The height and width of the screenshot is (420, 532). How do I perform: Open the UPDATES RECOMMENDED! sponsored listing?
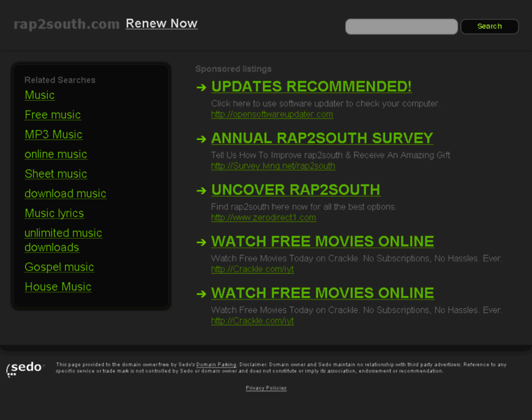point(311,87)
